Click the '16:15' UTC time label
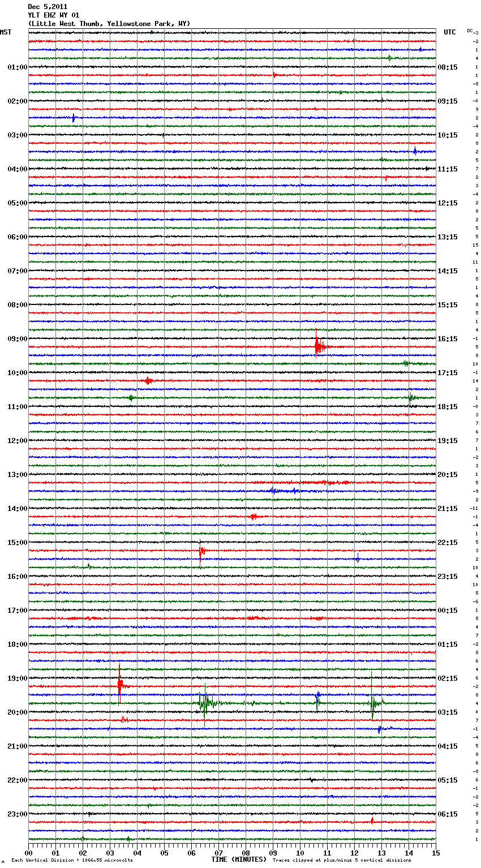Screen dimensions: 481x868 click(x=448, y=339)
